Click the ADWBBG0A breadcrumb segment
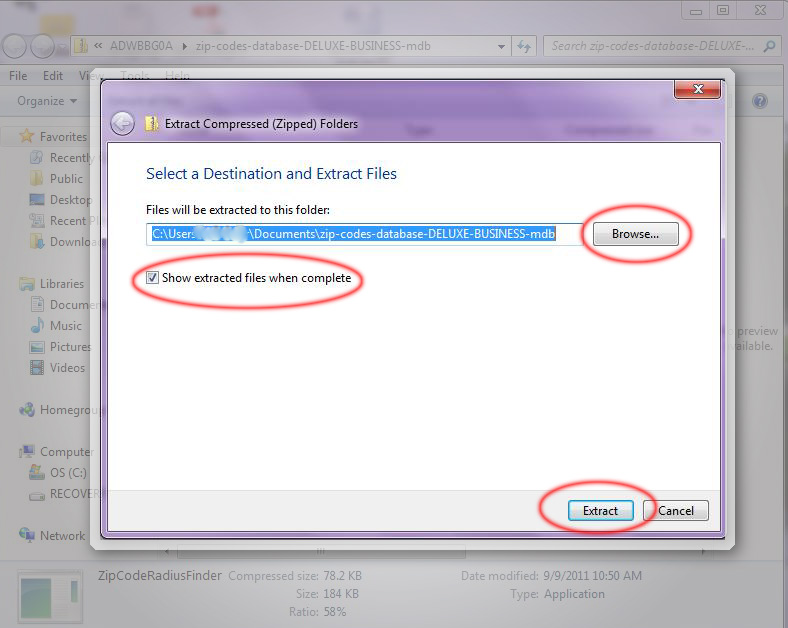788x628 pixels. pos(141,46)
